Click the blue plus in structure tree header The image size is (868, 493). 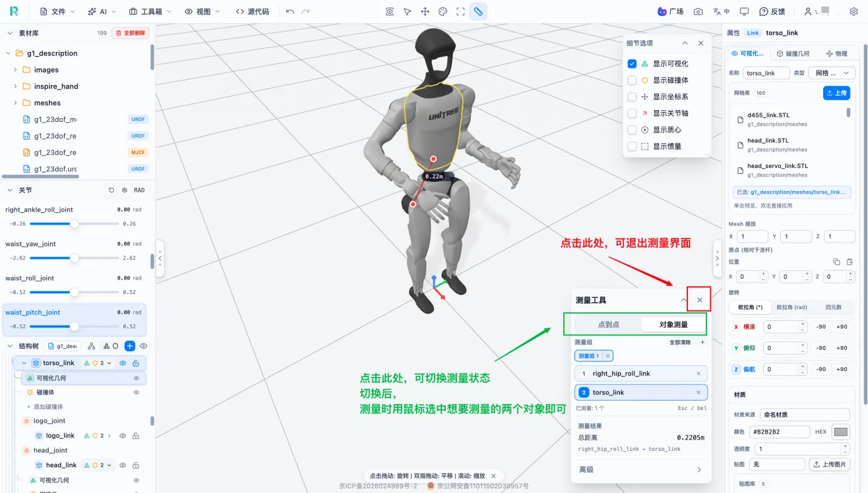coord(130,345)
